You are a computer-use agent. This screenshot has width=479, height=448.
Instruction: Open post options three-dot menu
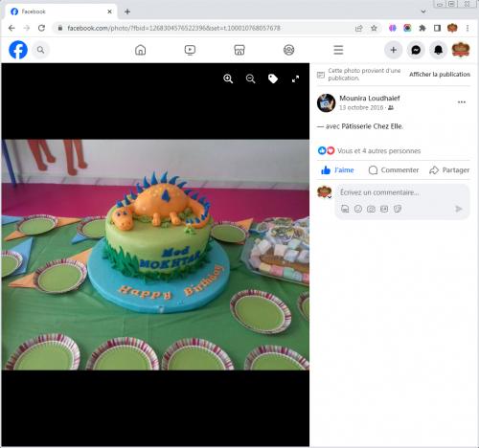[462, 102]
